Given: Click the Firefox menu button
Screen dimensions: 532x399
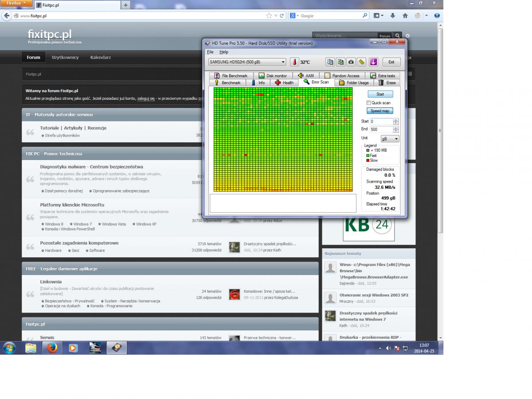Looking at the screenshot, I should [16, 3].
